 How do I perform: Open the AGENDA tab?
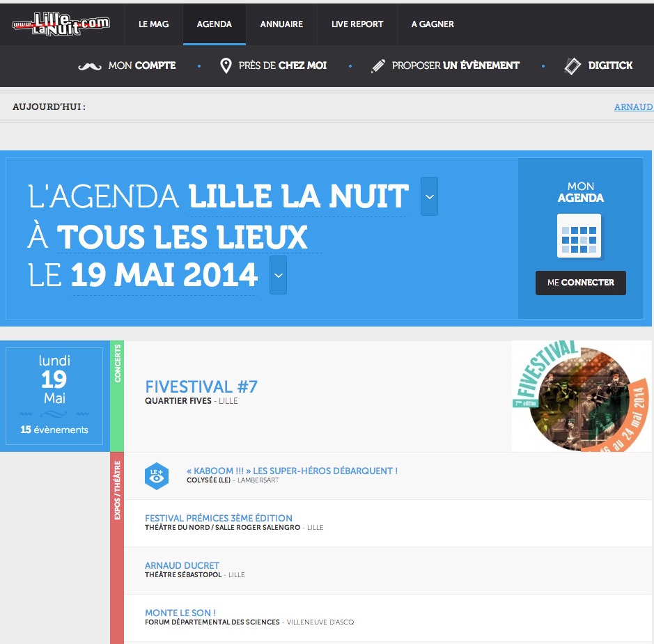214,24
